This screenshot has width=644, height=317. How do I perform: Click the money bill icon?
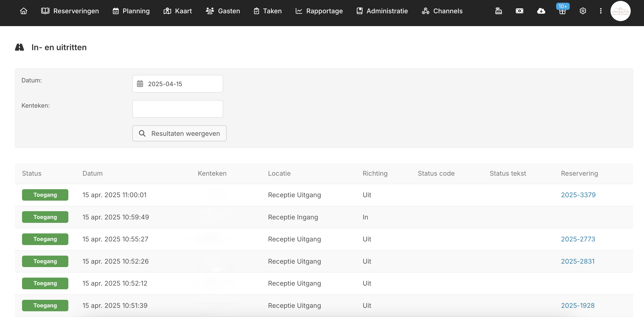point(519,11)
